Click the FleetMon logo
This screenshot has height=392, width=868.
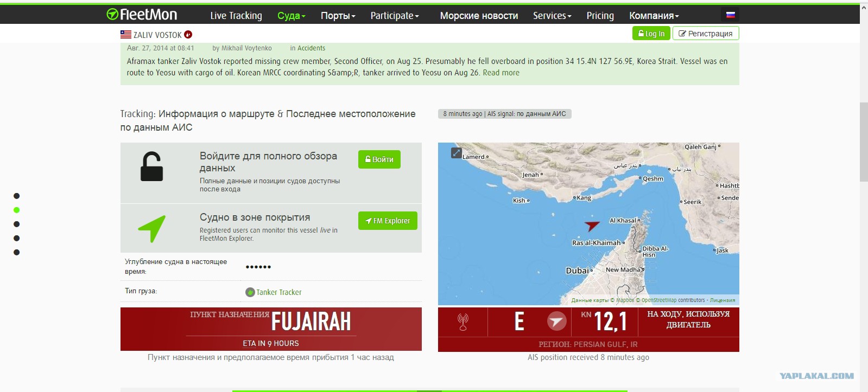pos(142,15)
